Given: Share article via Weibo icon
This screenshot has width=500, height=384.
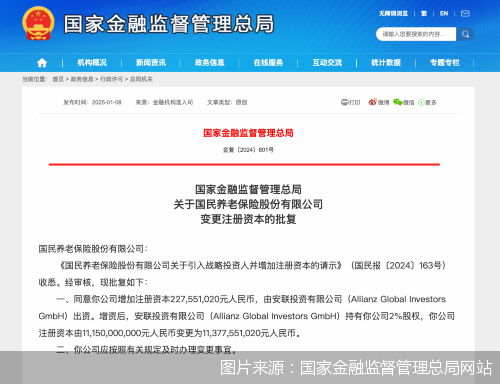Looking at the screenshot, I should click(x=372, y=102).
